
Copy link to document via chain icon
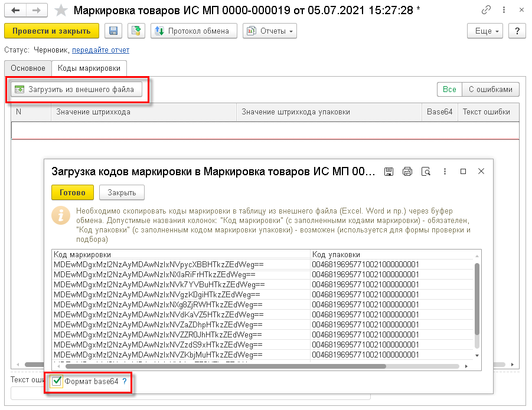(486, 10)
